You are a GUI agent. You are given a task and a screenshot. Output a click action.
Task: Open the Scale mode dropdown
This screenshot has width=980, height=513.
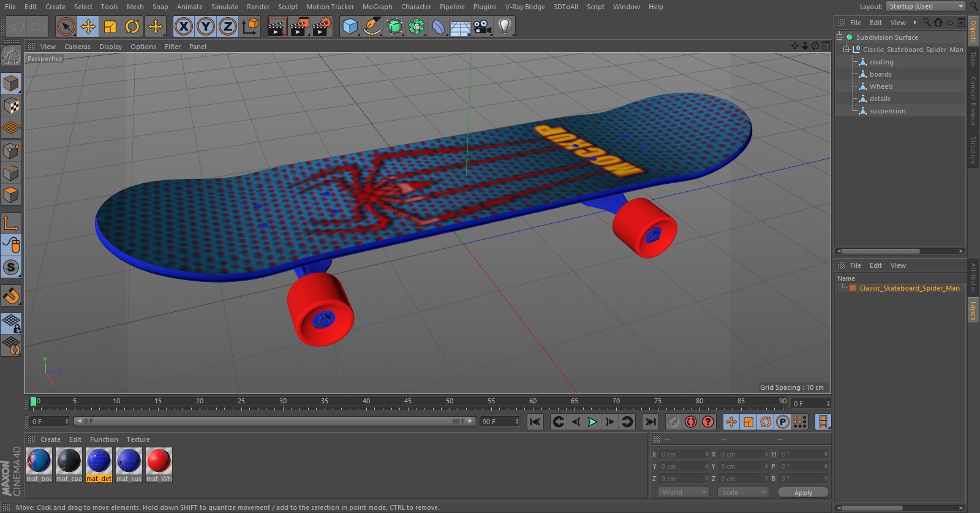coord(743,492)
